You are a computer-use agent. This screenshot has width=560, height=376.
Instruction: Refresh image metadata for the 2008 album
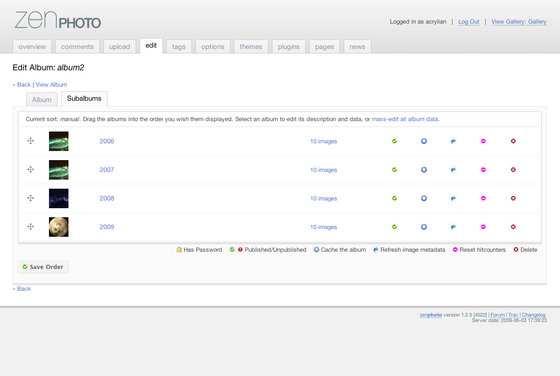pyautogui.click(x=453, y=198)
